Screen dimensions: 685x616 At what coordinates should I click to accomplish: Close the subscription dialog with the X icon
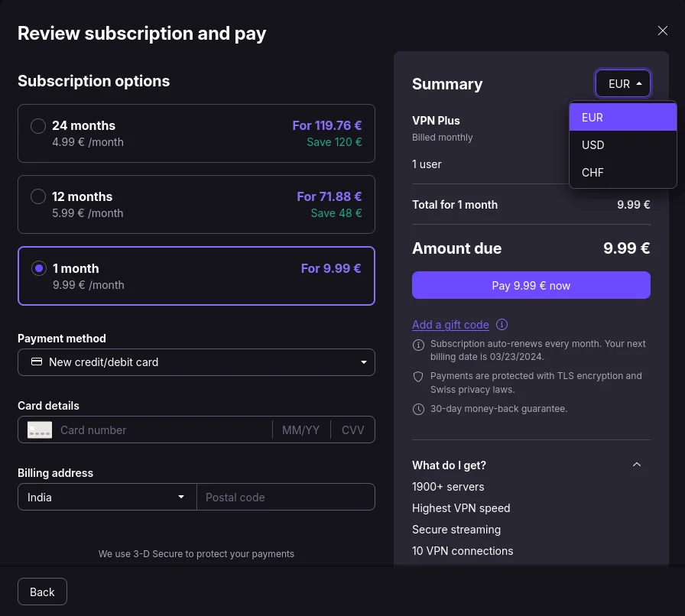(662, 31)
